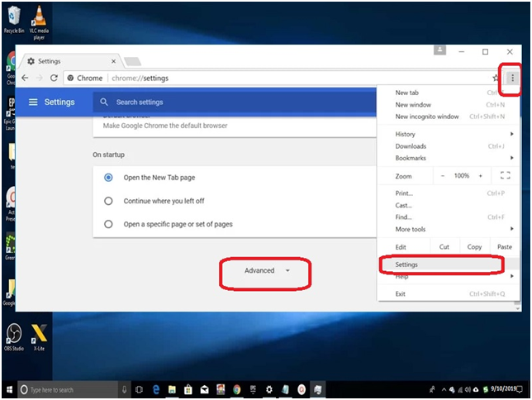Open File Explorer from the taskbar
Screen dimensions: 532x400
(x=172, y=389)
